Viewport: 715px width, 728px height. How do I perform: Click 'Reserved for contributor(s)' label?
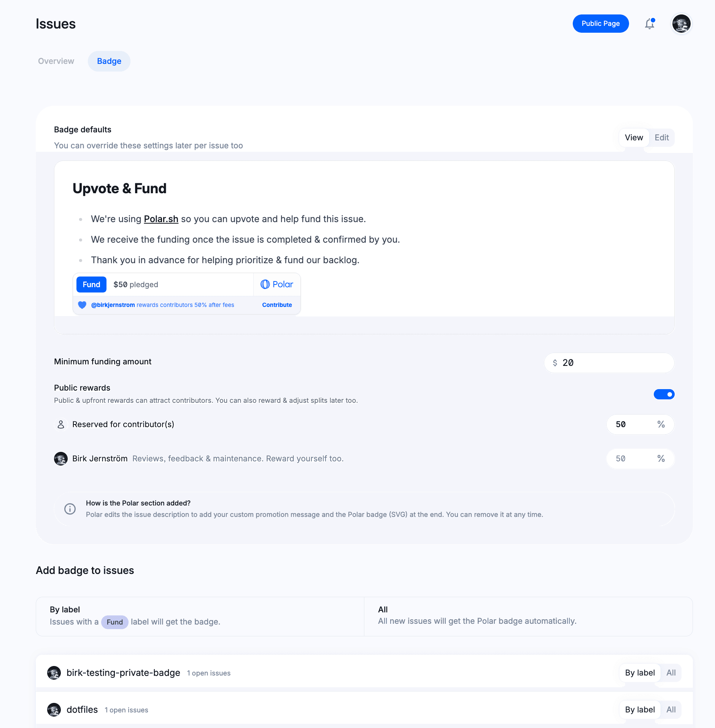[123, 424]
